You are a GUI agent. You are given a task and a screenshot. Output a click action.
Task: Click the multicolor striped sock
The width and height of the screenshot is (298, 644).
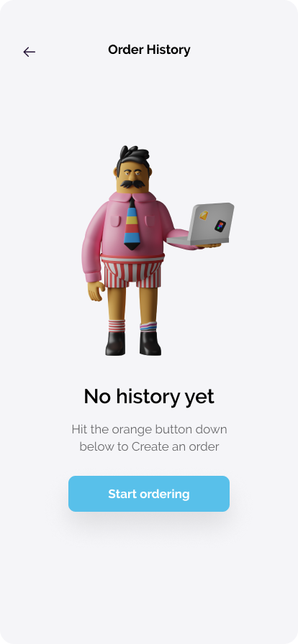[x=148, y=327]
